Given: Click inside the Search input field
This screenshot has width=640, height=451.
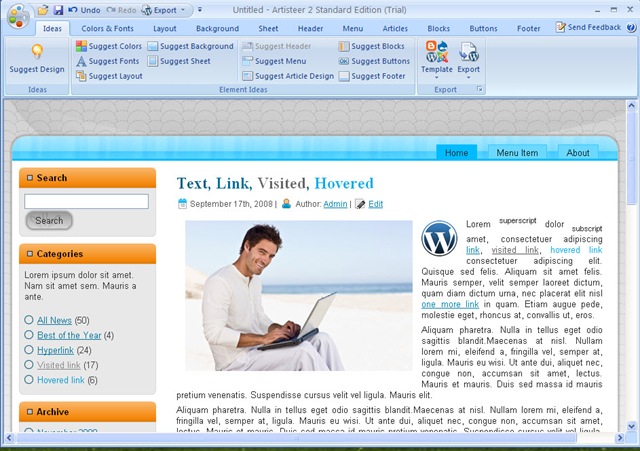Looking at the screenshot, I should [x=87, y=202].
